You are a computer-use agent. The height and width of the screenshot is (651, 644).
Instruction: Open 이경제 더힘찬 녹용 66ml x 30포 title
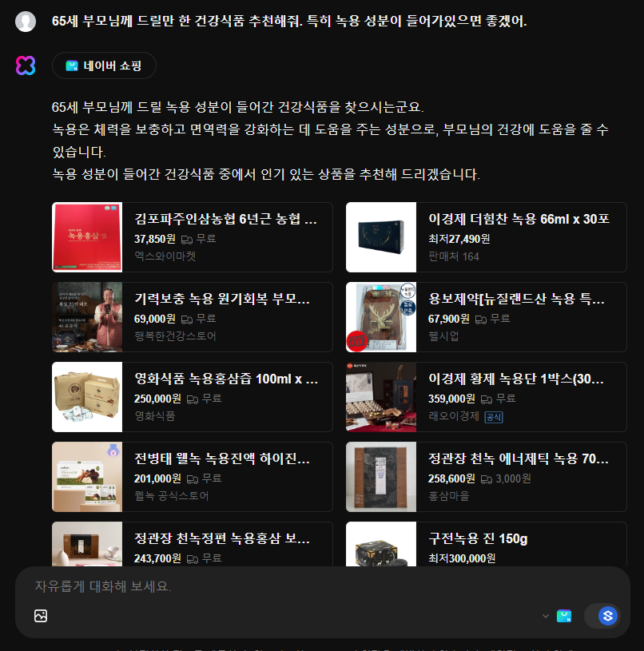[519, 219]
